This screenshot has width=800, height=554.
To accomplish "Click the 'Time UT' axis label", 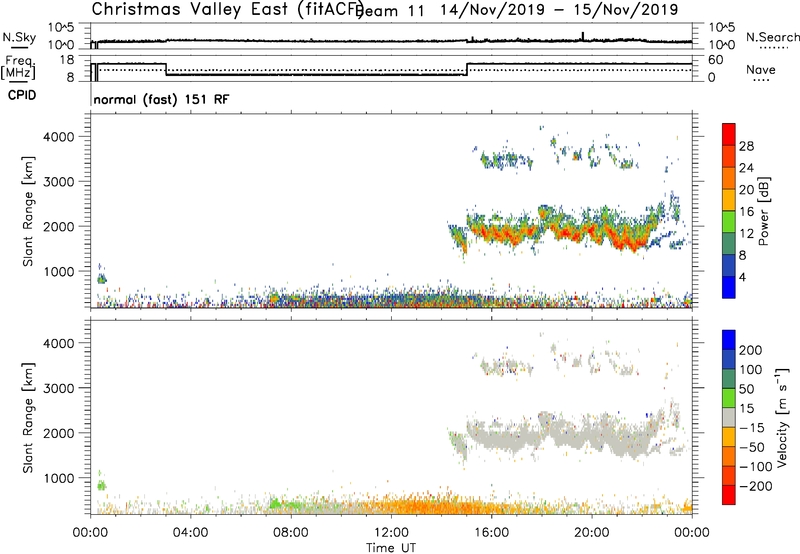I will pos(391,548).
